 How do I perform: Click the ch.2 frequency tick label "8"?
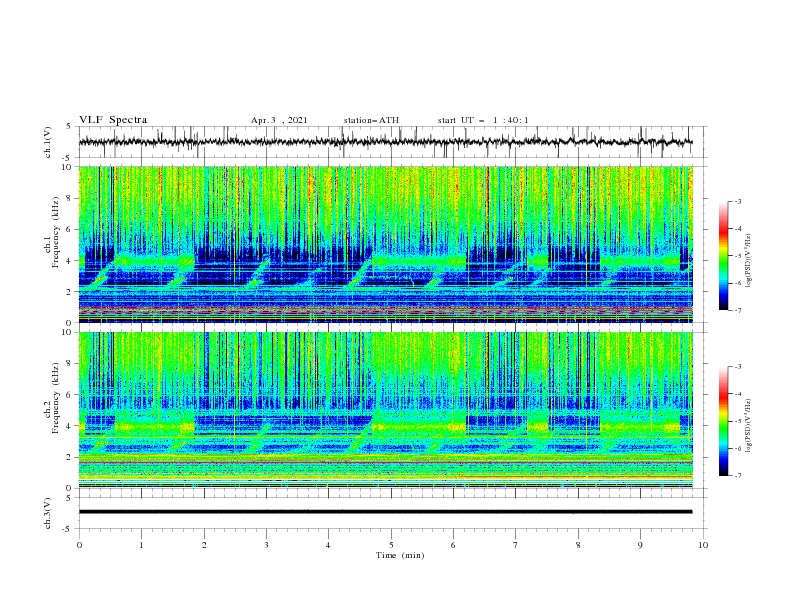(69, 364)
